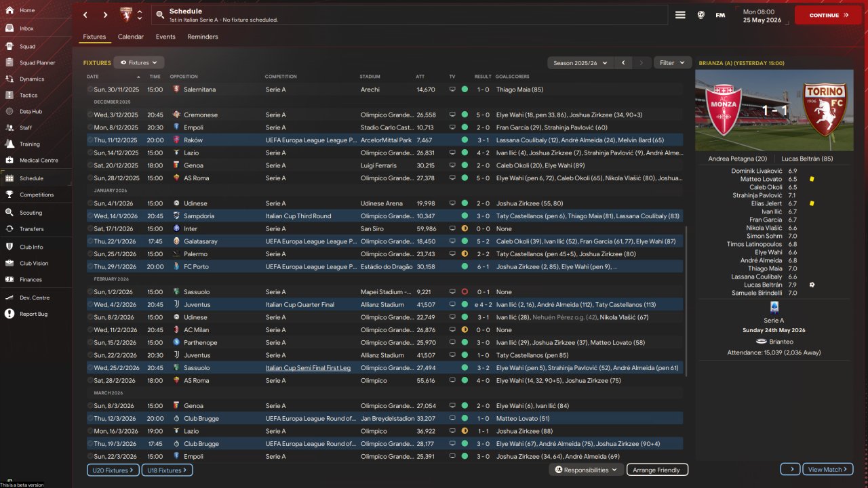
Task: Open the hamburger menu icon in top bar
Action: 680,15
